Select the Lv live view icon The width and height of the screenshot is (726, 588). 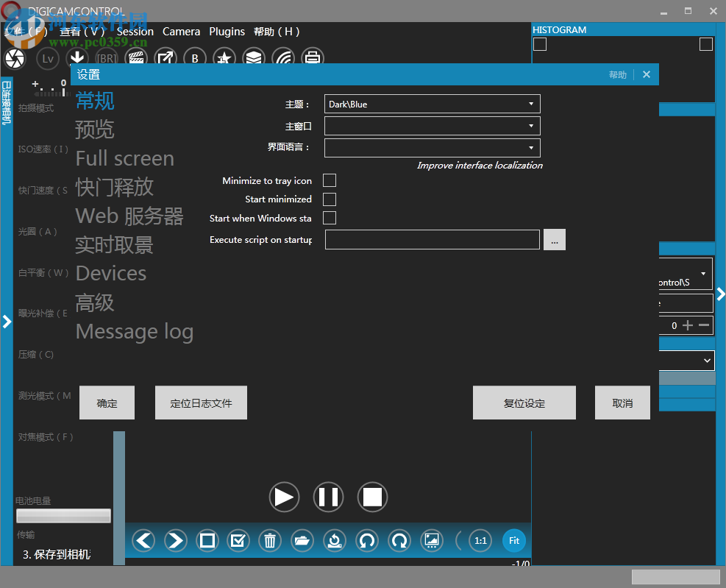click(x=47, y=58)
